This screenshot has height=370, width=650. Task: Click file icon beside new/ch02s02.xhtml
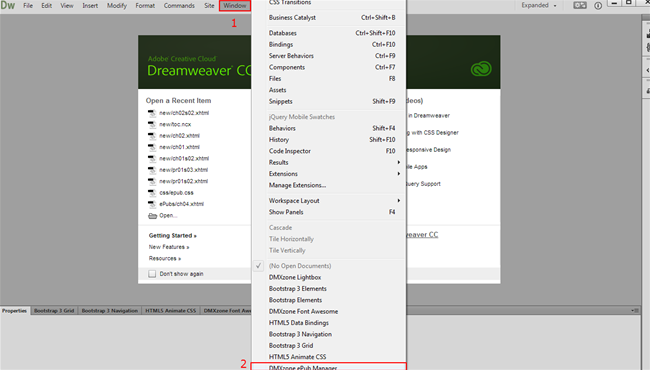coord(152,113)
